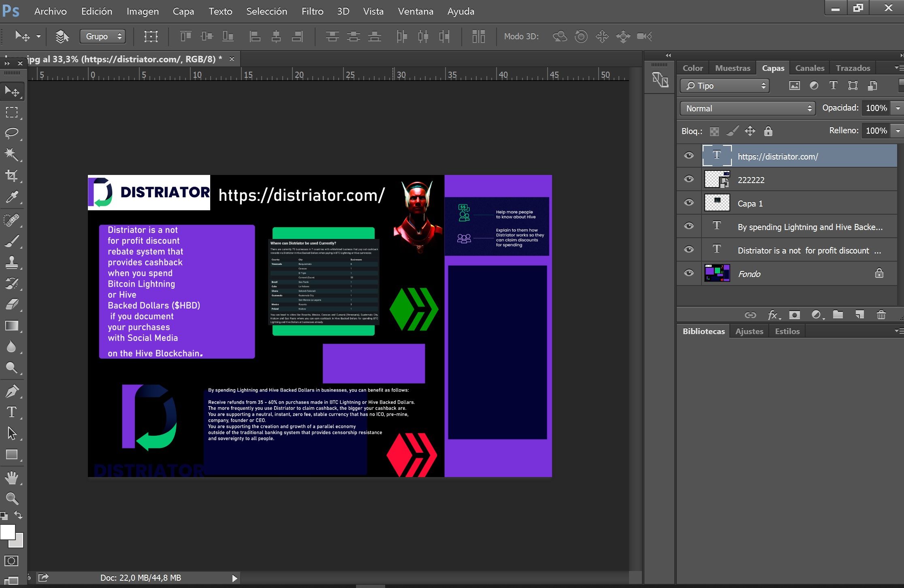Switch to the Estilos tab
Screen dimensions: 904x588
click(787, 331)
